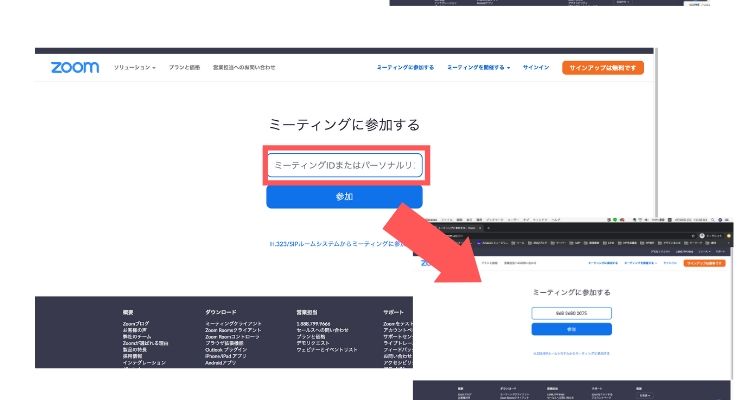Click ミーティングに参加する link in large header
The image size is (750, 400).
406,67
